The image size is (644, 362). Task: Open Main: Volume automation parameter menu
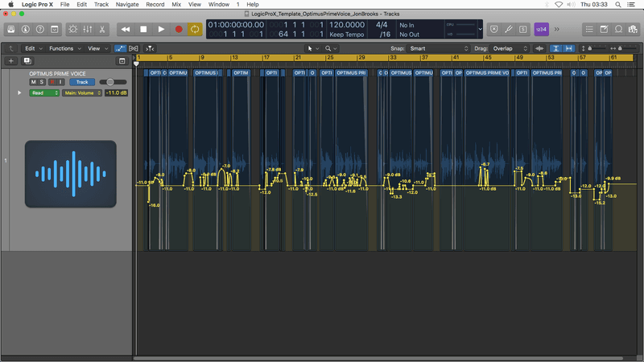pos(82,93)
